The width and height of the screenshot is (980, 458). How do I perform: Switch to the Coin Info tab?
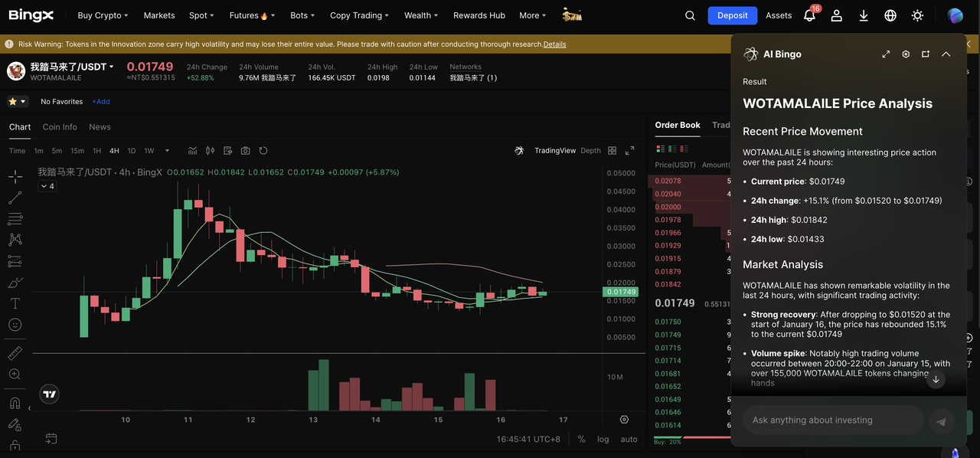60,127
